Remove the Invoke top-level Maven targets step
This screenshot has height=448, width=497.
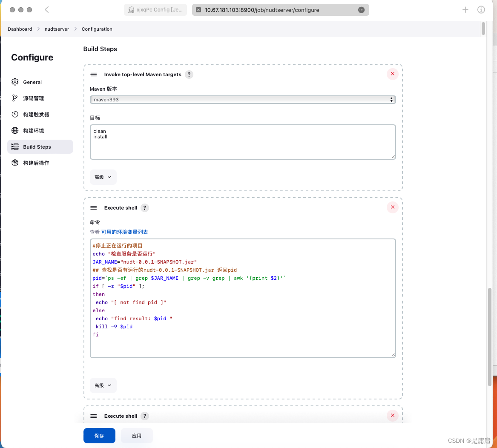[392, 74]
